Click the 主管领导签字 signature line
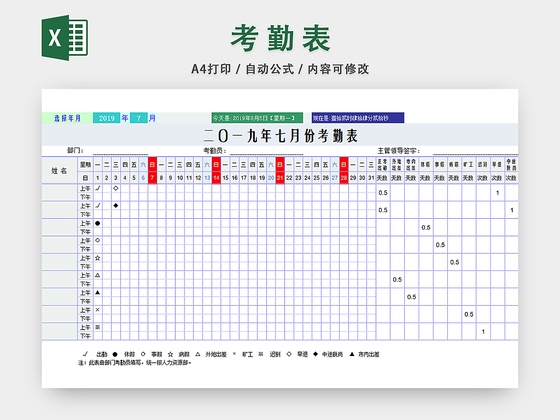This screenshot has height=420, width=560. point(475,154)
